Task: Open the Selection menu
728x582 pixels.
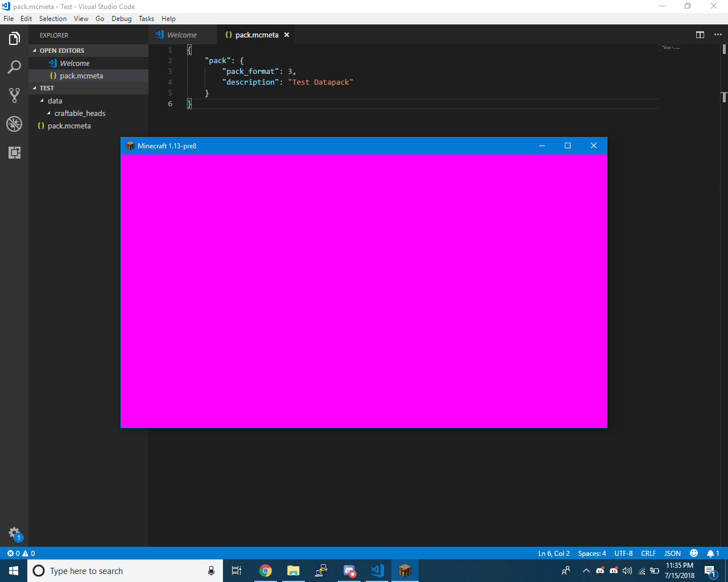Action: 53,19
